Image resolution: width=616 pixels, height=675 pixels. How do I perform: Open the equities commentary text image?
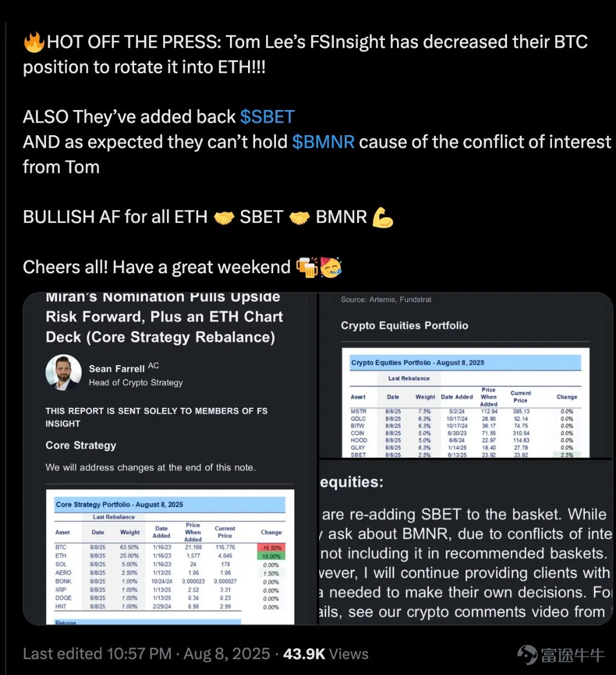[465, 542]
